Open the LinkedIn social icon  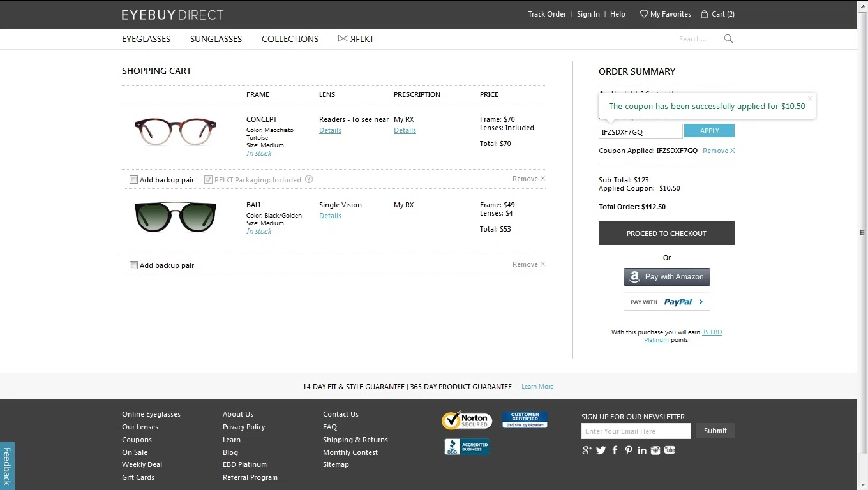coord(642,450)
